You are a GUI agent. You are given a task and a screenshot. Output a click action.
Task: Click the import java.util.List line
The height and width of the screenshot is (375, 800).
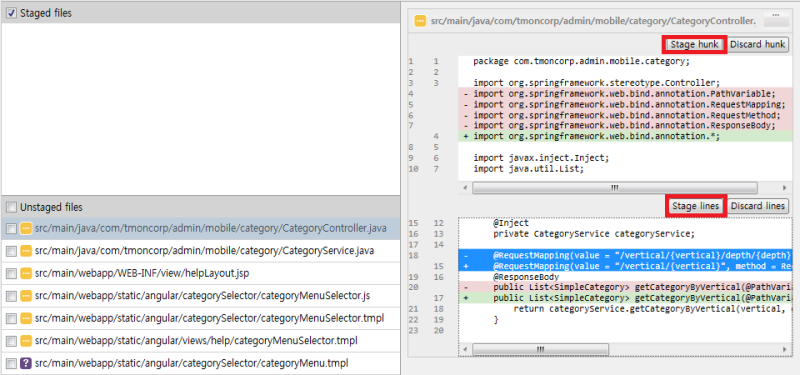(528, 168)
